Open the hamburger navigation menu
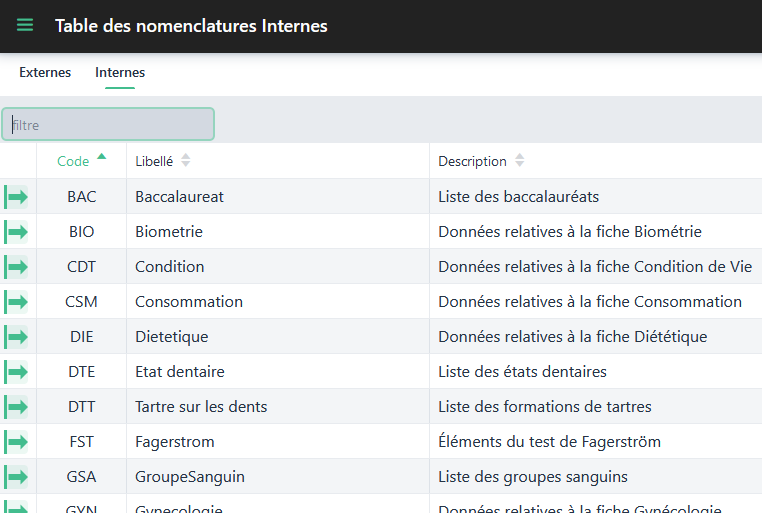Image resolution: width=762 pixels, height=513 pixels. 25,25
